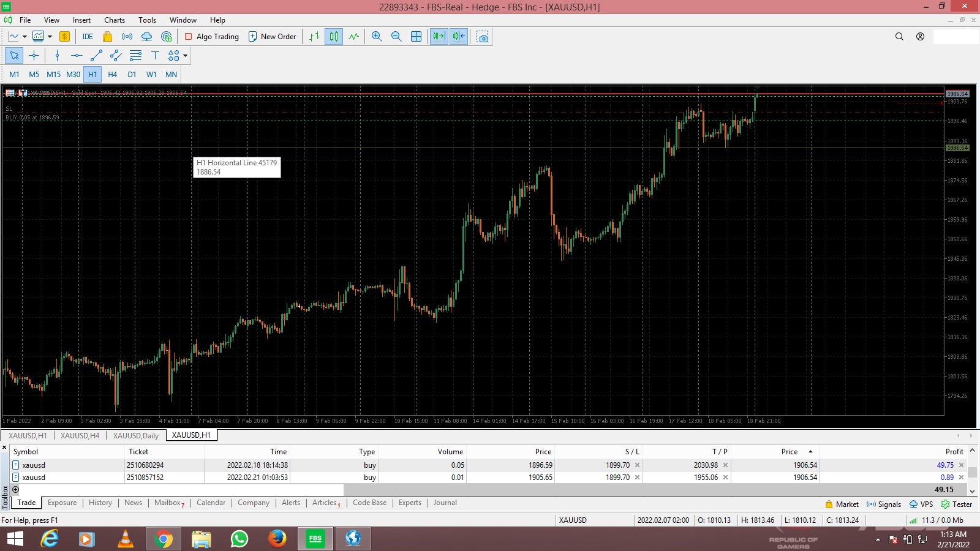This screenshot has width=980, height=551.
Task: Open the user account icon
Action: [x=920, y=37]
